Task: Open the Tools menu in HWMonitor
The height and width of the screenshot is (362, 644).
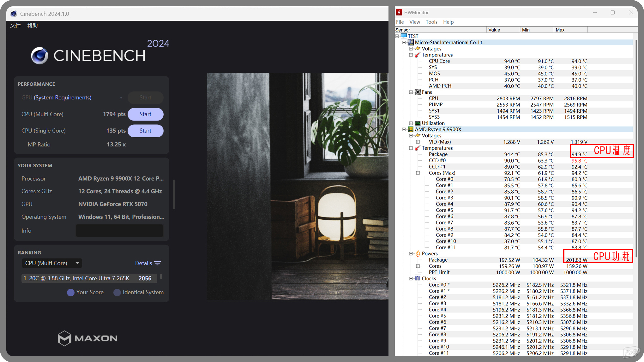Action: pyautogui.click(x=431, y=22)
